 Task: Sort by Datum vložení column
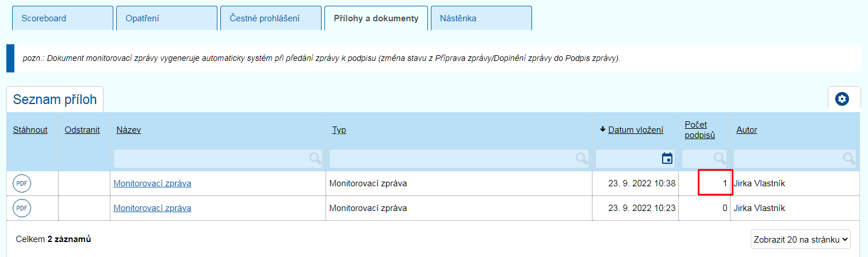[636, 130]
